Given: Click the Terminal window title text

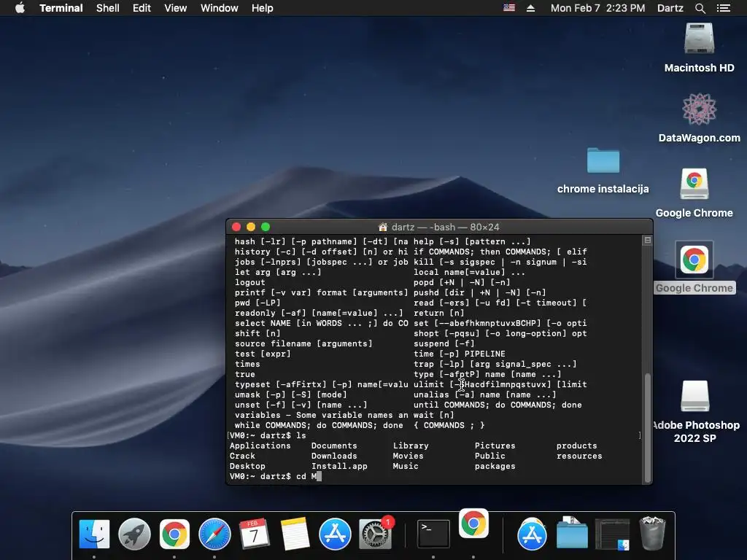Looking at the screenshot, I should pyautogui.click(x=446, y=227).
